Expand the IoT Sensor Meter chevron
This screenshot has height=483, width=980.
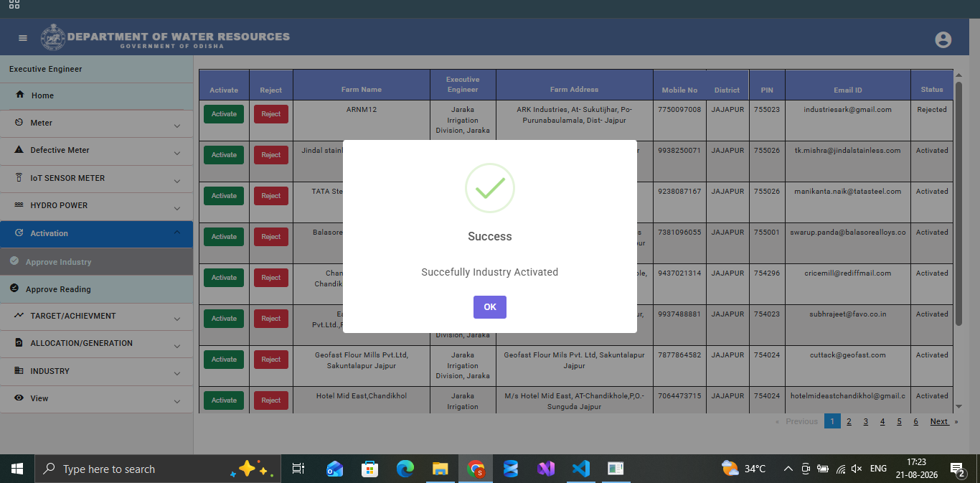coord(177,181)
